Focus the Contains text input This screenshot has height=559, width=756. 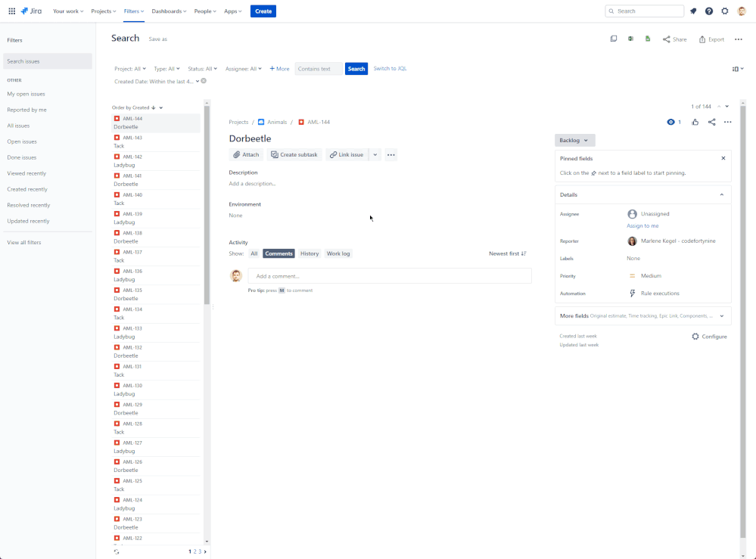pos(319,69)
